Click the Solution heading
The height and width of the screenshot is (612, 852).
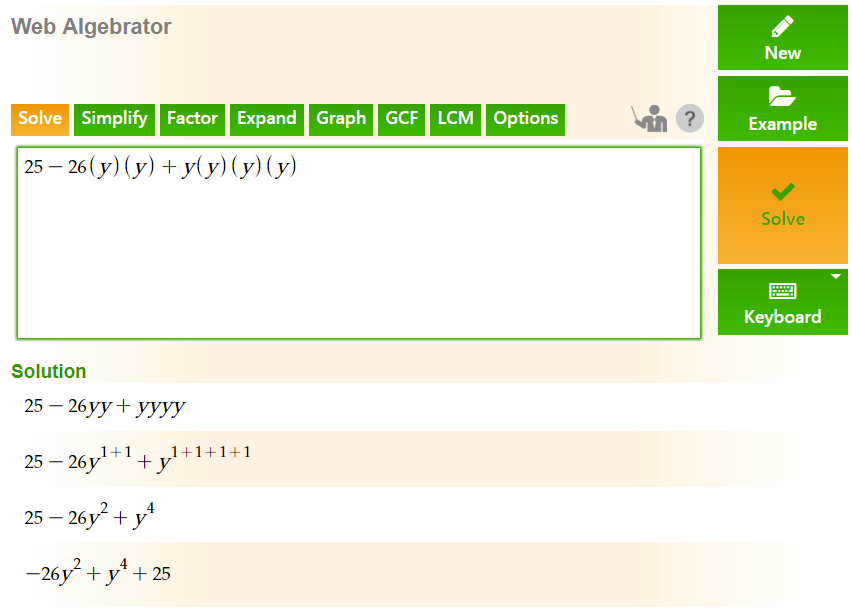pos(49,371)
